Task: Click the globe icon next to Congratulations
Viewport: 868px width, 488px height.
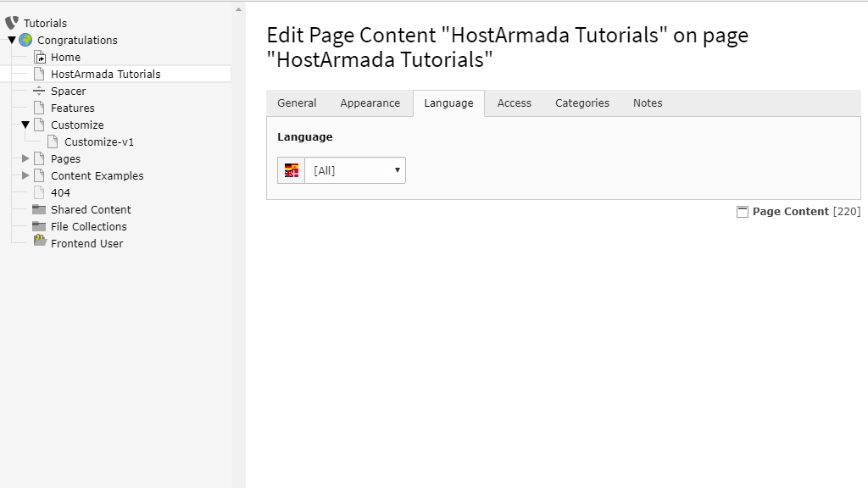Action: point(25,40)
